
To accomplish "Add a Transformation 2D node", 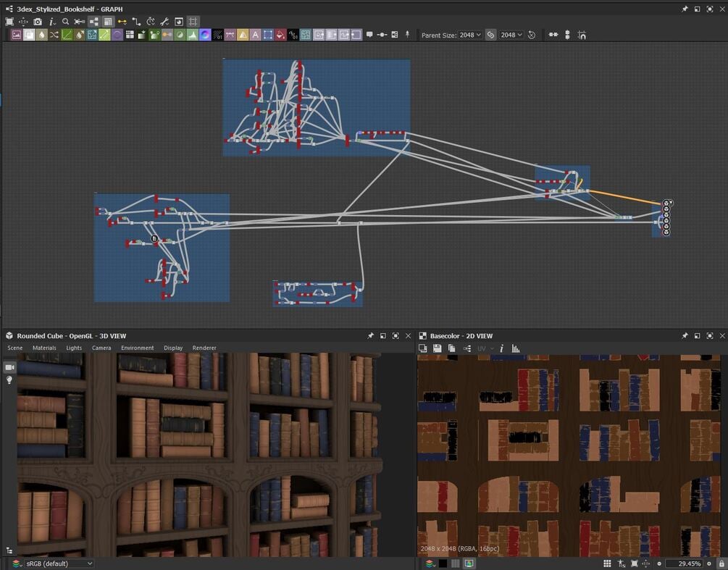I will click(268, 35).
